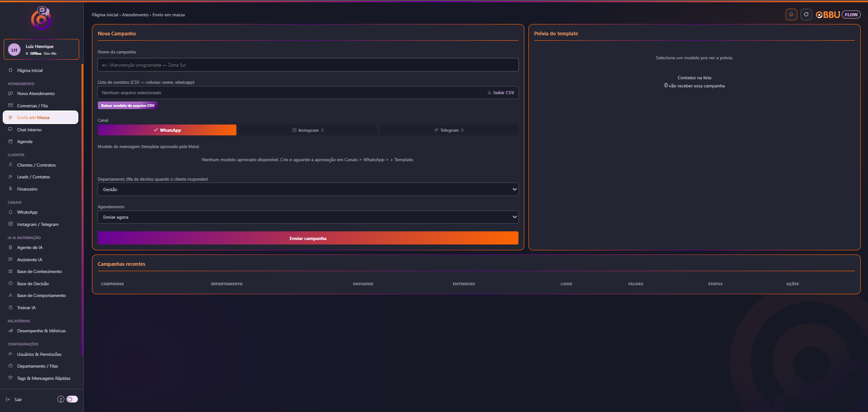Click 'Selecione um modelo pra ver a prévia.' text

[x=694, y=58]
